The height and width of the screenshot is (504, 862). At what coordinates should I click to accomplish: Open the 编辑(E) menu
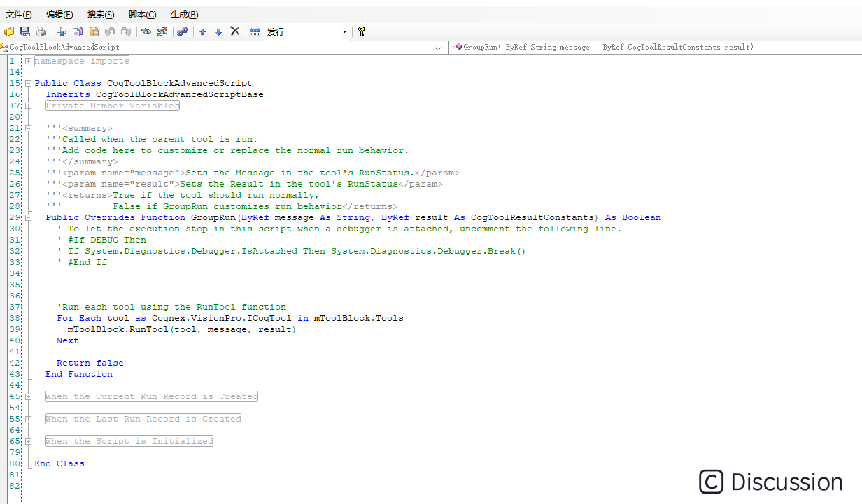[x=59, y=15]
